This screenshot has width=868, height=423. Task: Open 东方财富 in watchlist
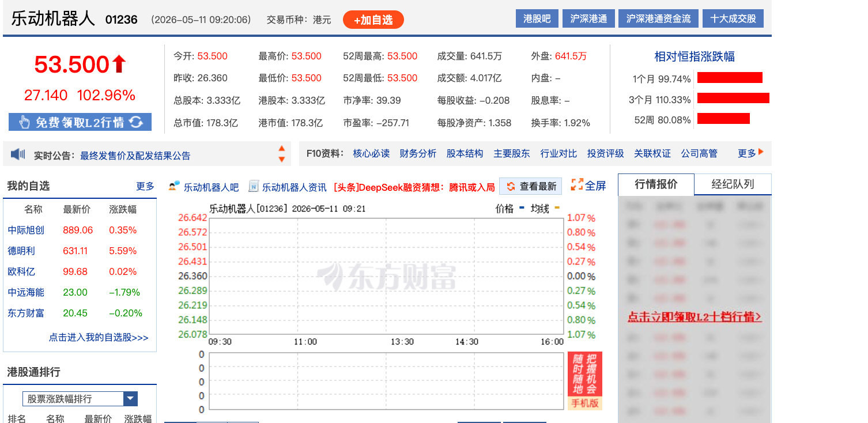tap(26, 313)
